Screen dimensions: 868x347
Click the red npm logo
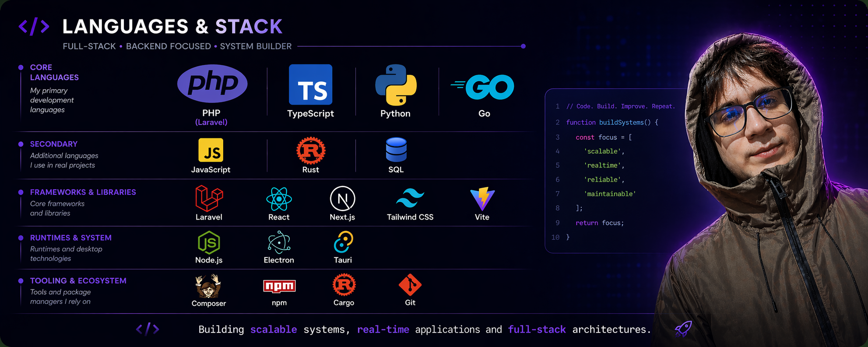279,286
